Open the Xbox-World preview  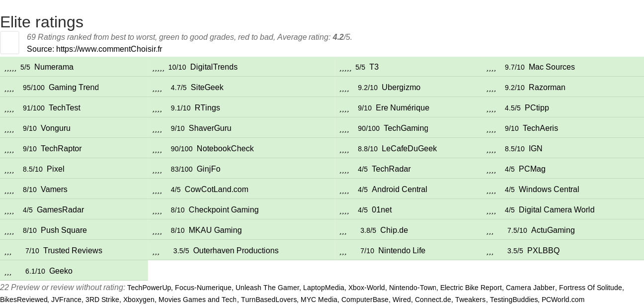pos(367,288)
